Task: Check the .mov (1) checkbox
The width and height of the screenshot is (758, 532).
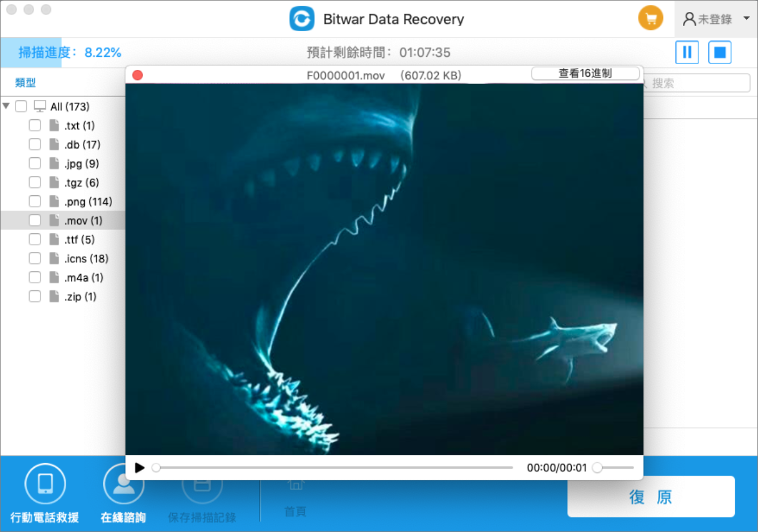Action: tap(35, 220)
